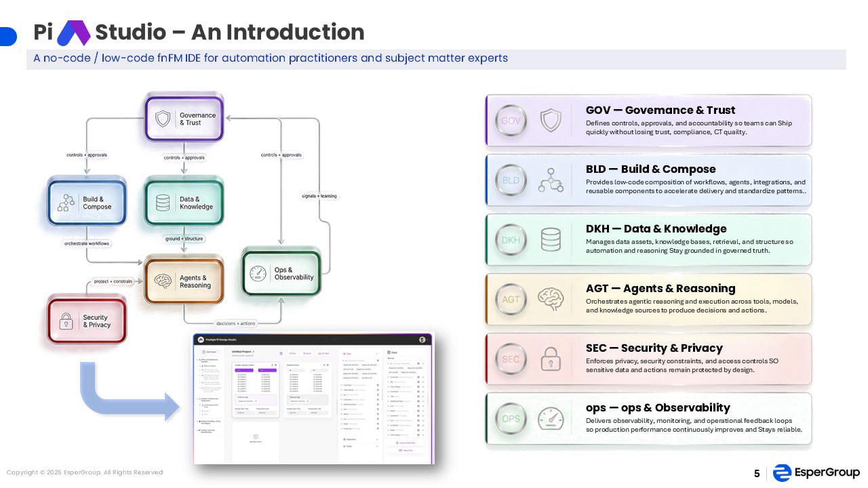Select the Governance & Trust diagram node
The image size is (868, 488).
[184, 119]
